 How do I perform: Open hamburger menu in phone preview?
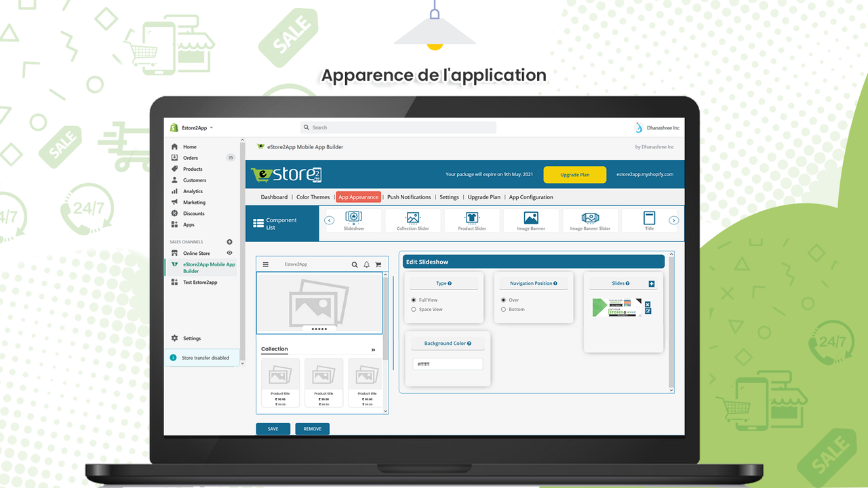tap(266, 264)
